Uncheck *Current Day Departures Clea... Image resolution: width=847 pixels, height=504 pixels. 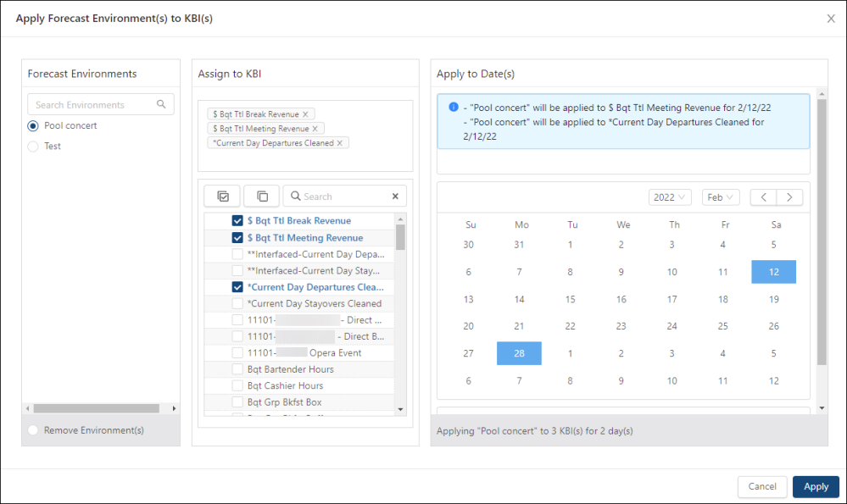tap(237, 287)
